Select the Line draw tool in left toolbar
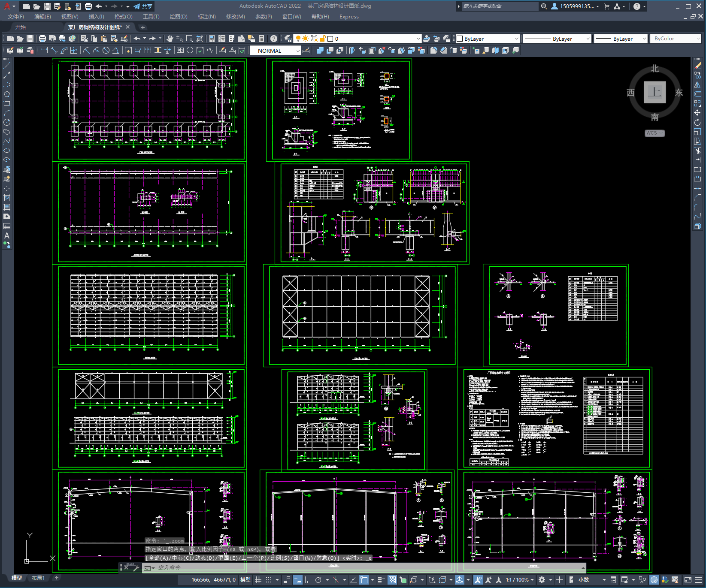 click(x=7, y=66)
